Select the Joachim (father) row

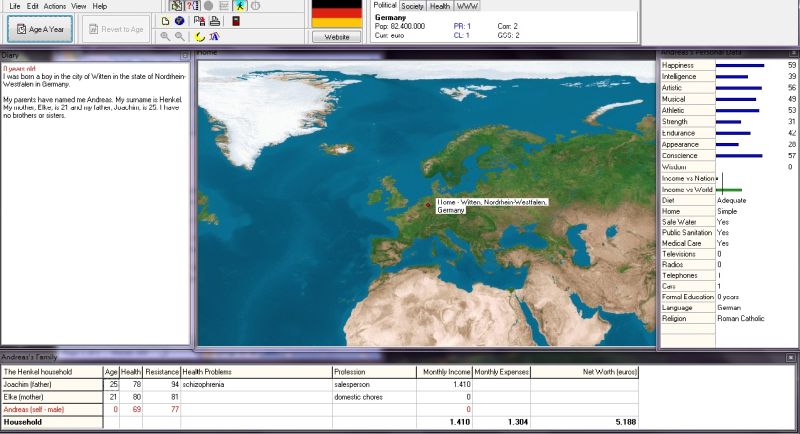coord(320,385)
